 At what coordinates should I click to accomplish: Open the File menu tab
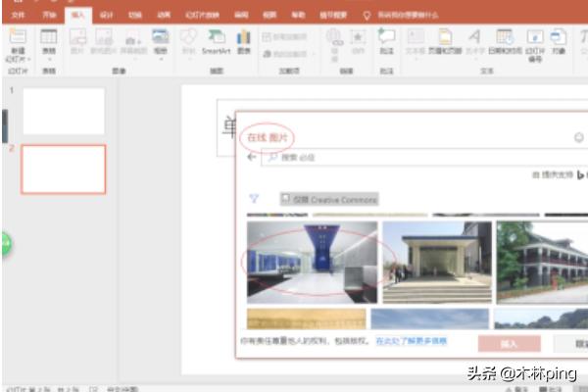point(18,16)
